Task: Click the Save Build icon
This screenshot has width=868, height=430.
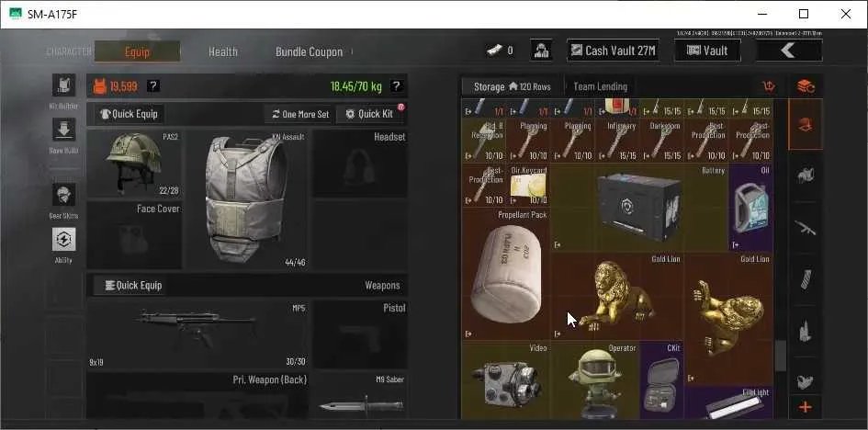Action: (63, 130)
